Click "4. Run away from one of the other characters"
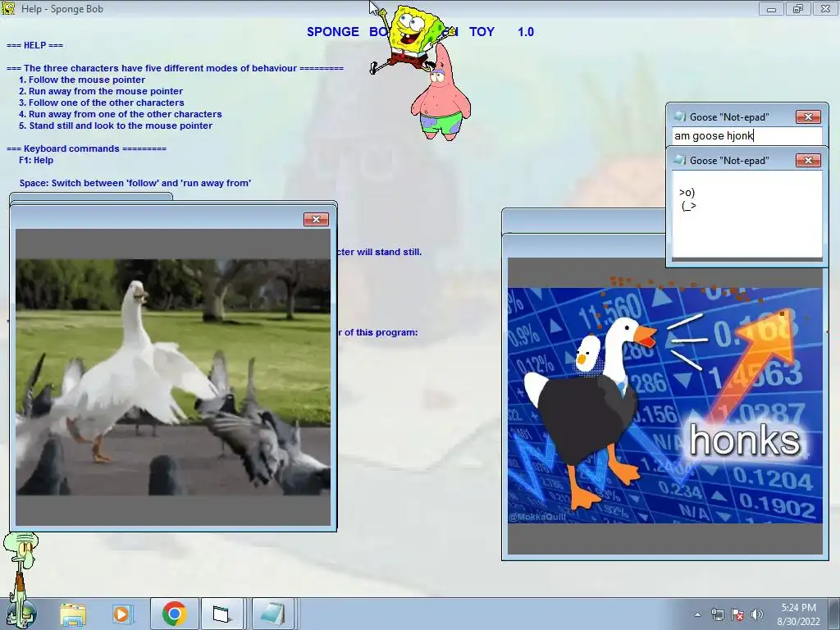Image resolution: width=840 pixels, height=630 pixels. [x=120, y=114]
